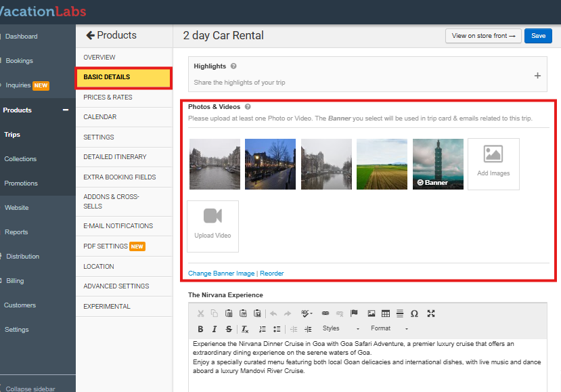Click the Change Banner Image link
Image resolution: width=561 pixels, height=392 pixels.
click(221, 274)
